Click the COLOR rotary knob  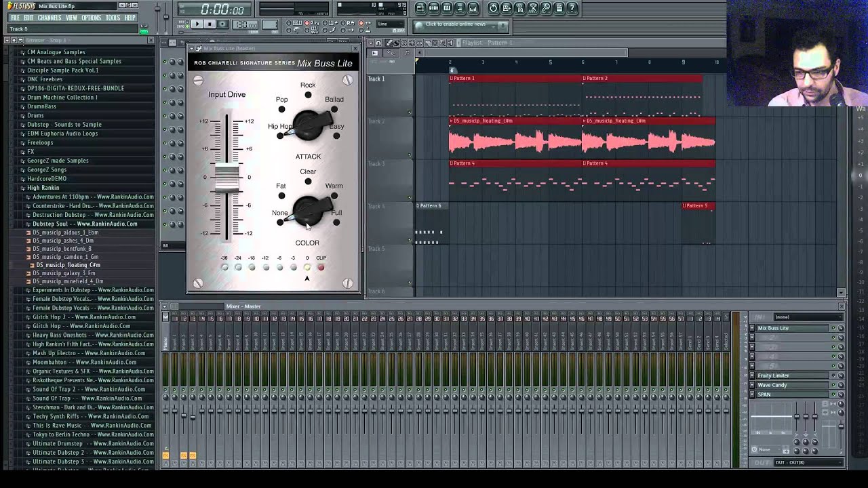point(309,211)
